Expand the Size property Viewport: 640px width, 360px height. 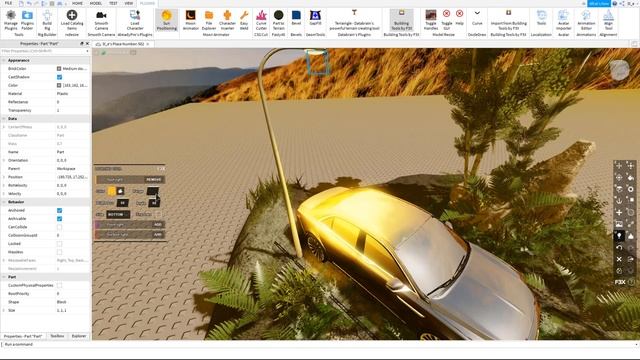(4, 310)
